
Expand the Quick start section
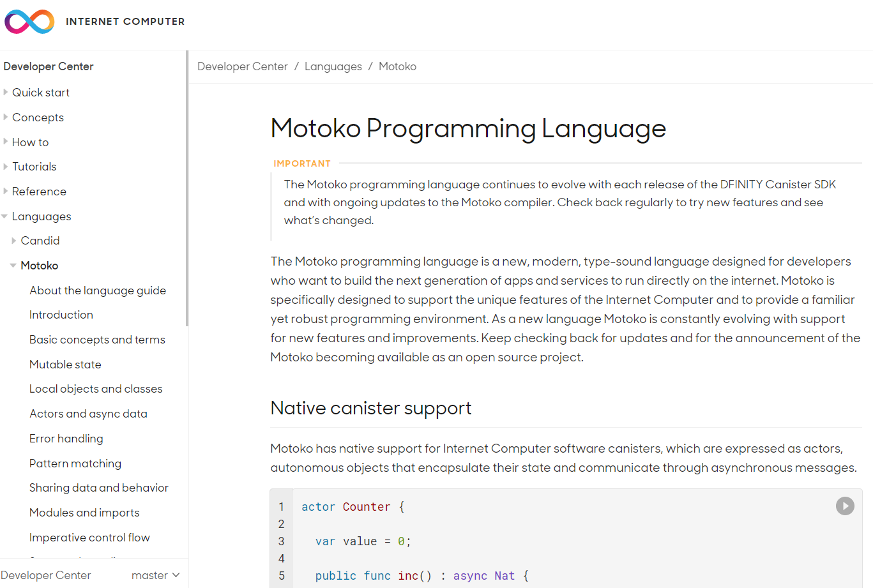(x=6, y=92)
